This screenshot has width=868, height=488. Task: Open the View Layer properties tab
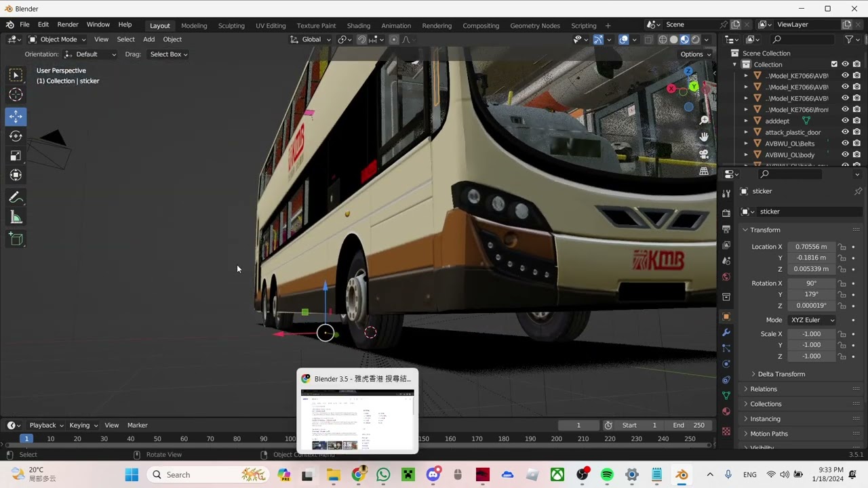(726, 245)
